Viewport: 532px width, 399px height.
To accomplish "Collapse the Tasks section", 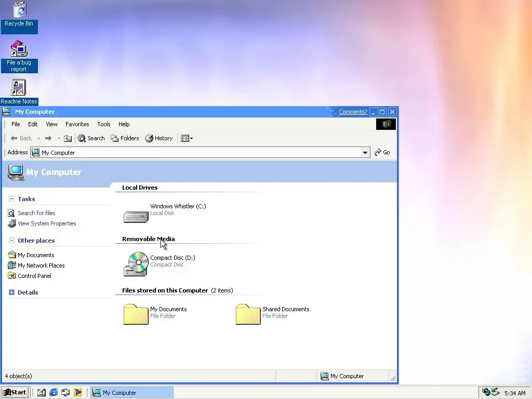I will [11, 199].
